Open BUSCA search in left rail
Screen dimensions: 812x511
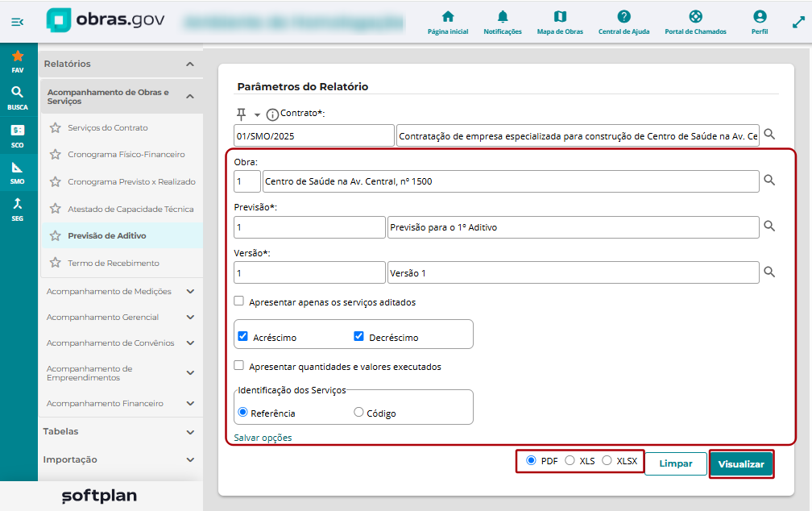point(18,98)
